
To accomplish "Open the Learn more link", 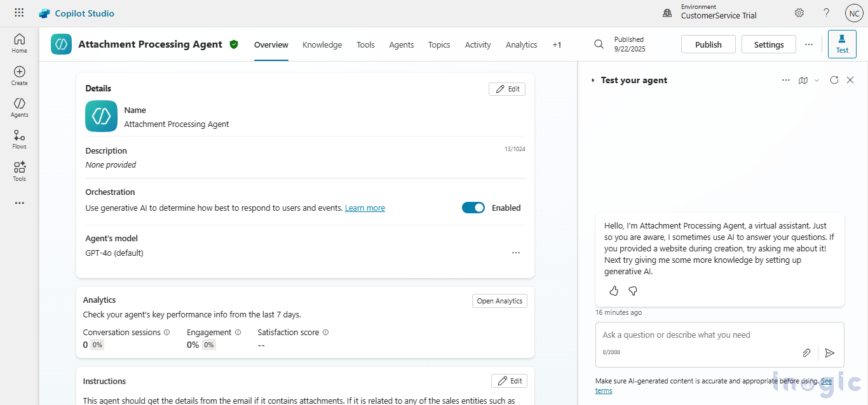I will click(x=365, y=208).
